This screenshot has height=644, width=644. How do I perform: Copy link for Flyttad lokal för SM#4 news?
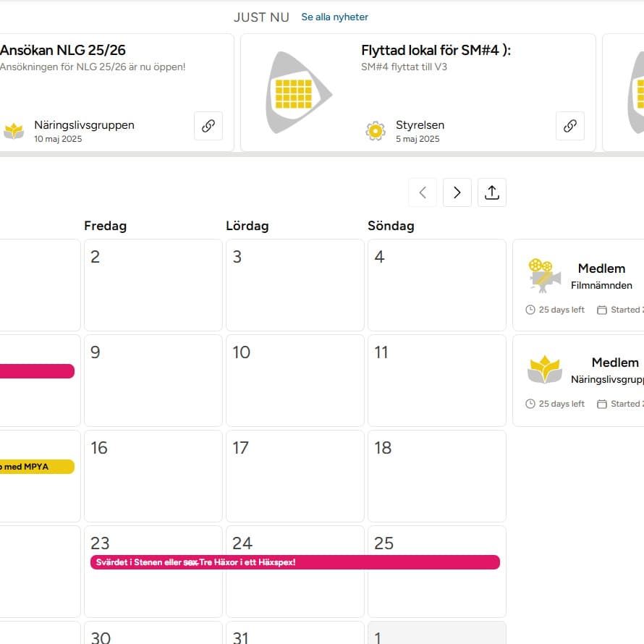(x=570, y=126)
